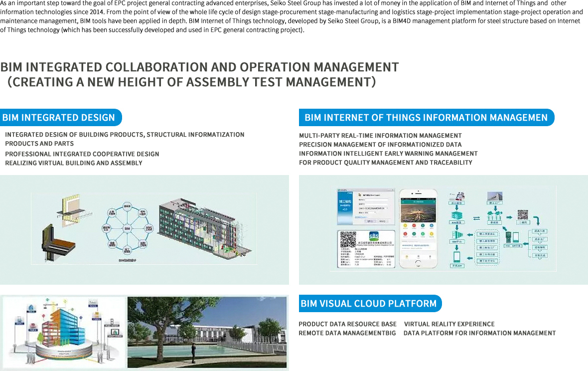The width and height of the screenshot is (588, 371).
Task: Click the factory building icon in flowchart
Action: [495, 197]
